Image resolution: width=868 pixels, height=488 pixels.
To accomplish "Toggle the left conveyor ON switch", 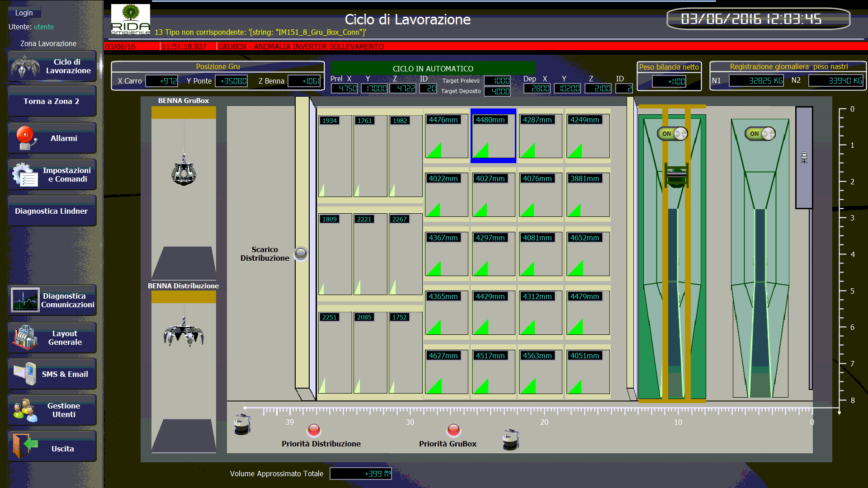I will [x=672, y=134].
